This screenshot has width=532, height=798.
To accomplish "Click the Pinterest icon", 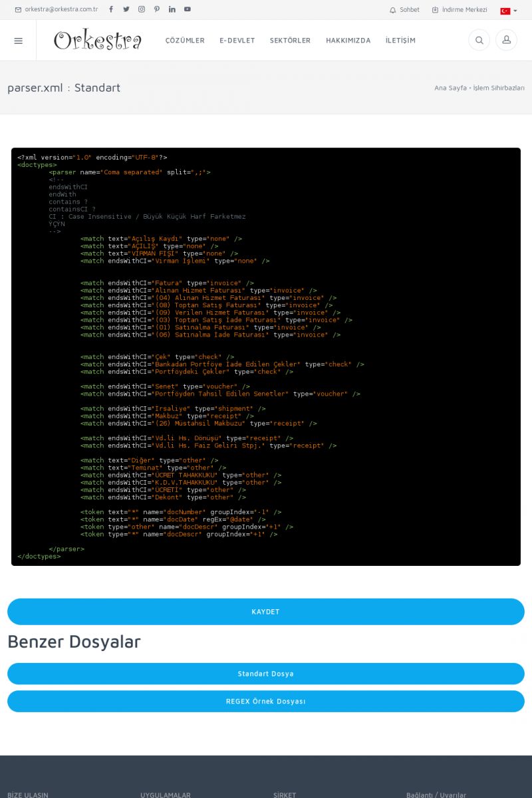I will pyautogui.click(x=157, y=9).
